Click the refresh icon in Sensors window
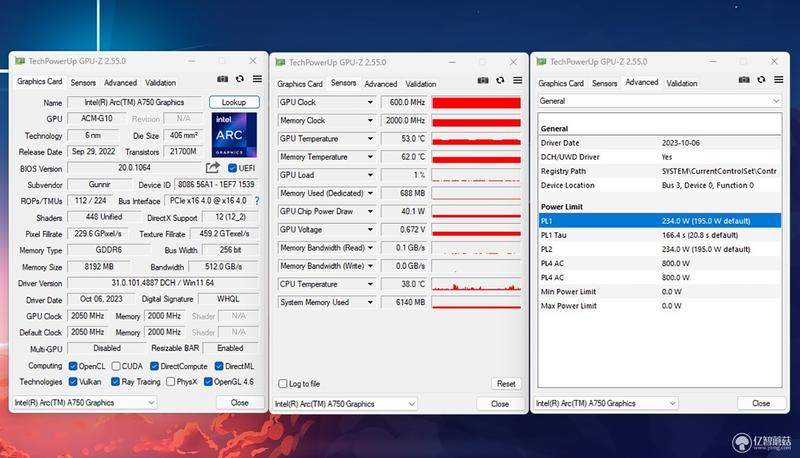Screen dimensions: 800x458 (x=500, y=81)
